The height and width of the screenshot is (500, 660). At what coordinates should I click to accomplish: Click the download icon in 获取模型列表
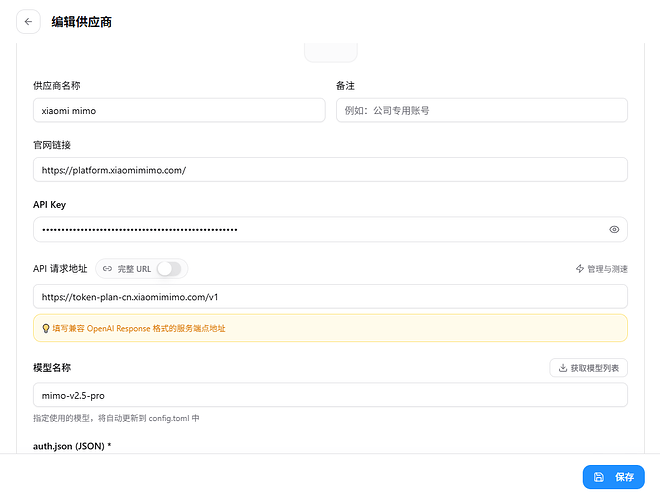(563, 368)
